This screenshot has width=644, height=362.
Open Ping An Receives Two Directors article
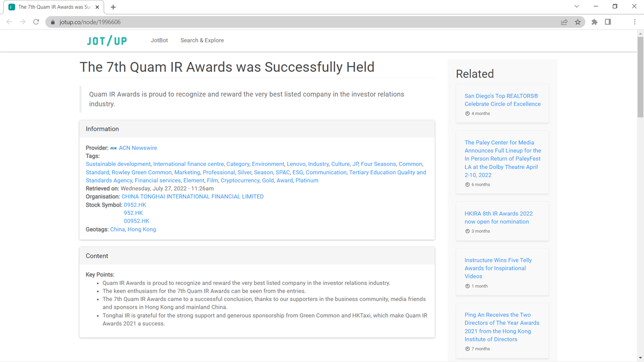point(502,327)
